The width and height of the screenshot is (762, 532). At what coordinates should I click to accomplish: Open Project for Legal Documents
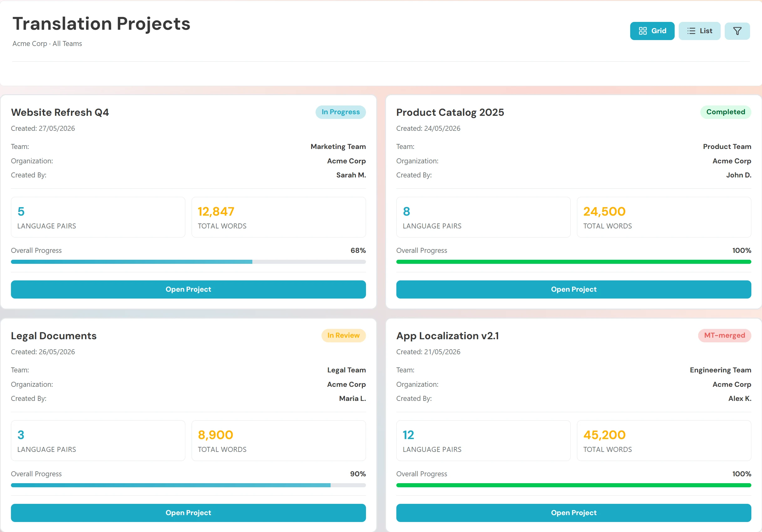click(188, 513)
